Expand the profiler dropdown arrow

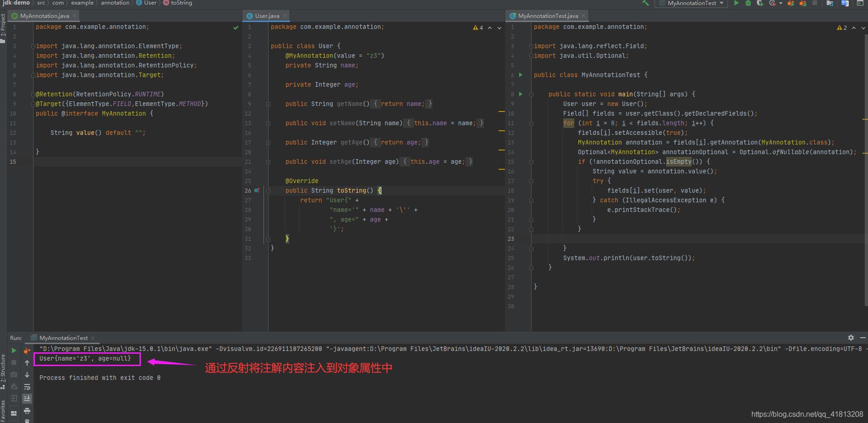[x=781, y=3]
